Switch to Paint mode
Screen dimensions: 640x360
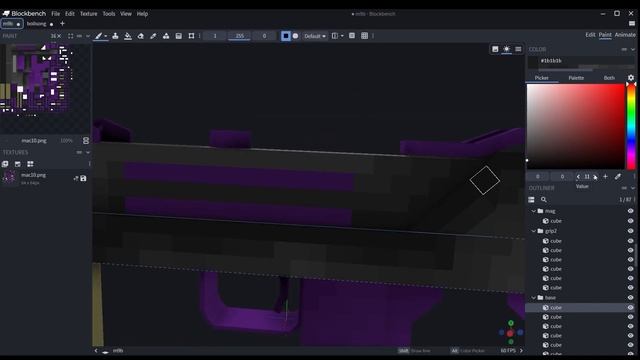coord(605,35)
